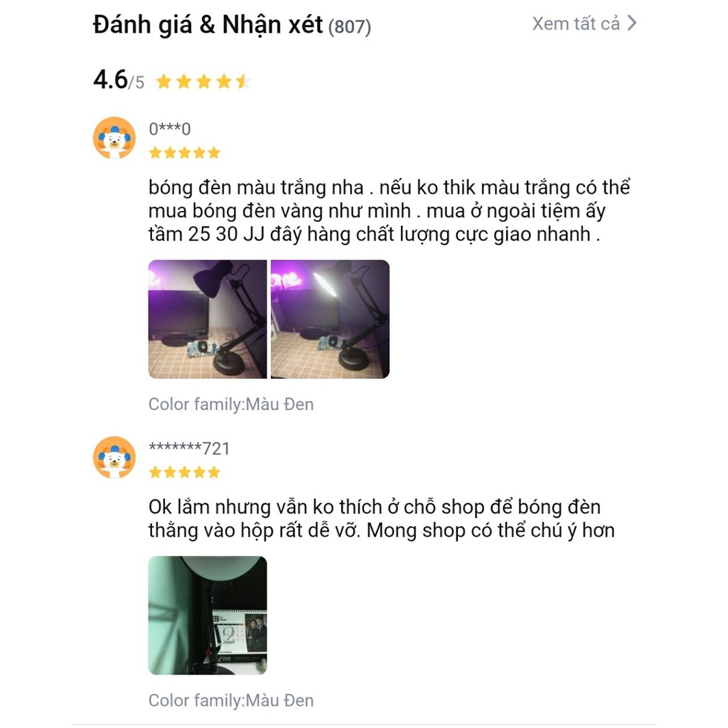The width and height of the screenshot is (728, 728).
Task: Click the 4.6/5 rating score
Action: coord(119,80)
